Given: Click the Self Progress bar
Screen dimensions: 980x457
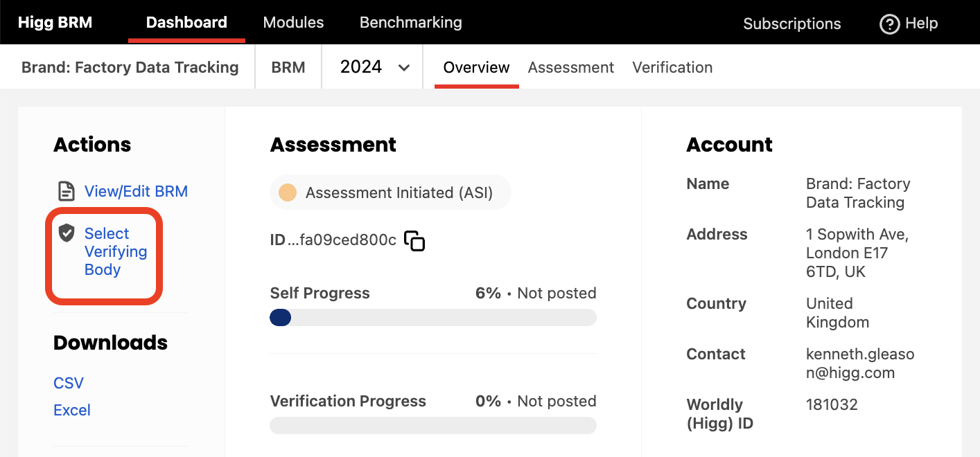Looking at the screenshot, I should [x=433, y=317].
